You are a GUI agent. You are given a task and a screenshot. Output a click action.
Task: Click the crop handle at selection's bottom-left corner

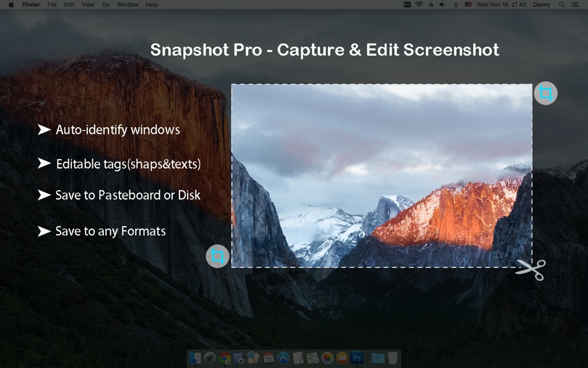(x=217, y=256)
